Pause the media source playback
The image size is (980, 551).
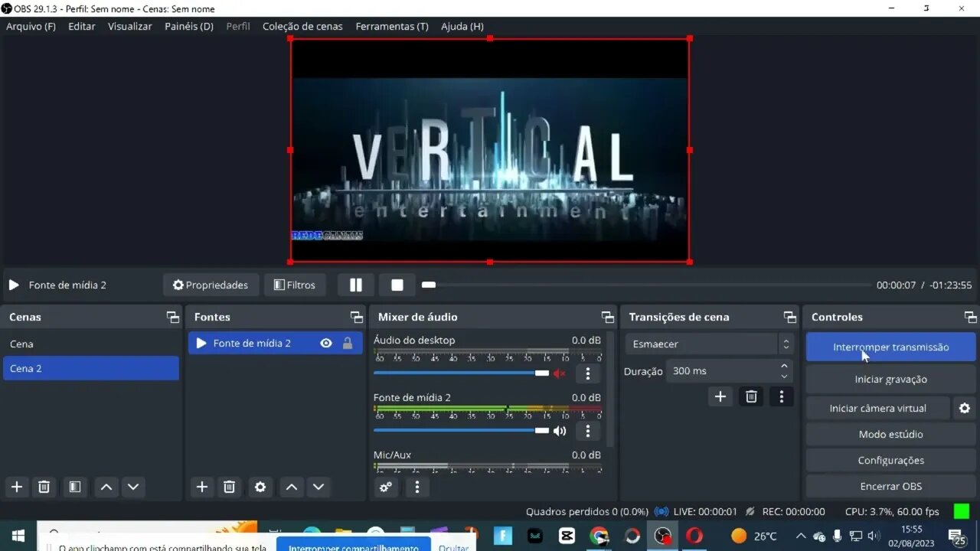[x=356, y=285]
